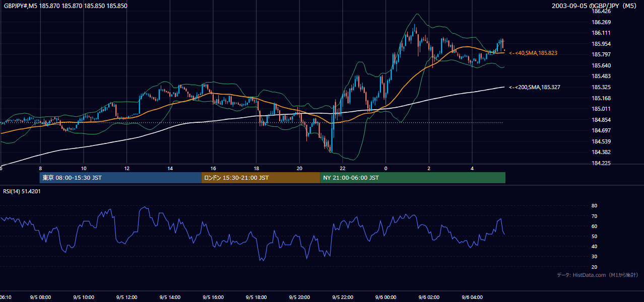Click the 9/5 10:00 time axis label

84,297
